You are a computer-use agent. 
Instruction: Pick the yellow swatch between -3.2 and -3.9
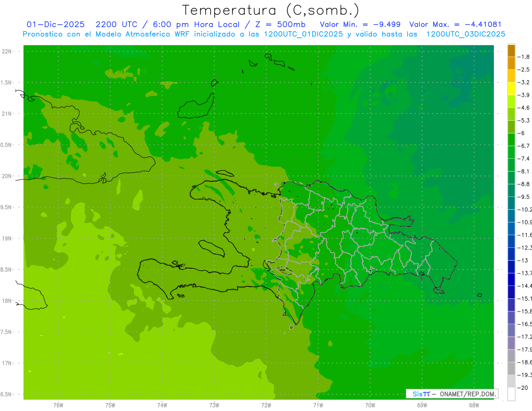(511, 89)
